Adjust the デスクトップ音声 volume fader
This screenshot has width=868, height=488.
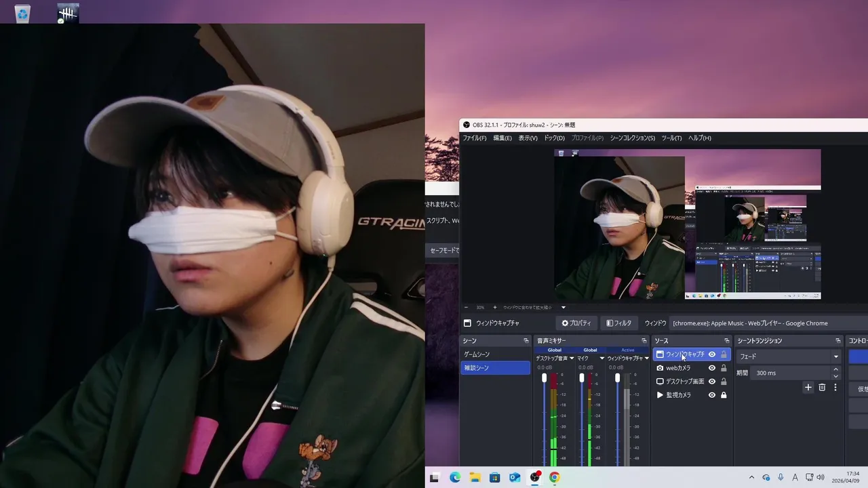tap(544, 378)
